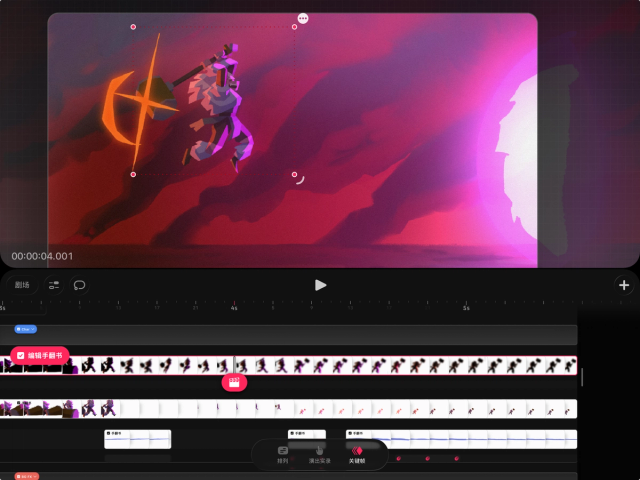Click the third keyframe dot below the long clip
Image resolution: width=640 pixels, height=480 pixels.
tap(457, 458)
